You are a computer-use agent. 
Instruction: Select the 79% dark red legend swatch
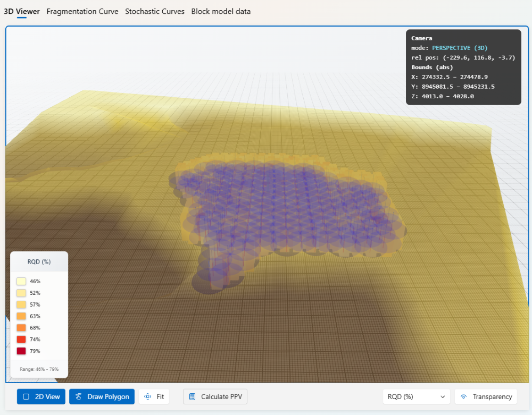[21, 351]
